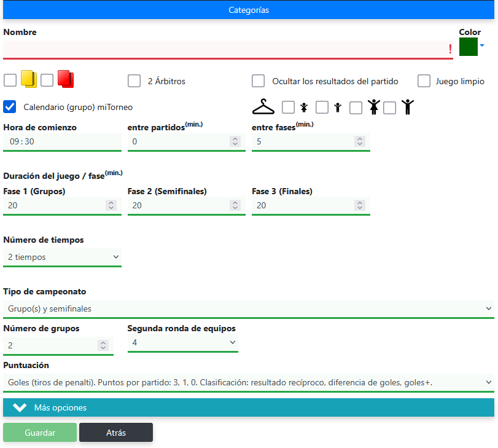Check Ocultar los resultados del partido
The image size is (498, 448).
(x=258, y=81)
